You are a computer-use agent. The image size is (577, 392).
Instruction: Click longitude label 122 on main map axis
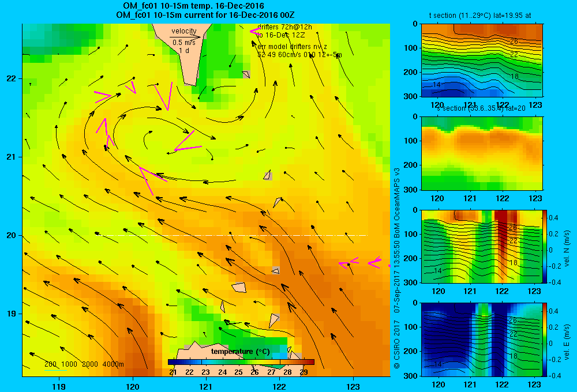tap(280, 386)
